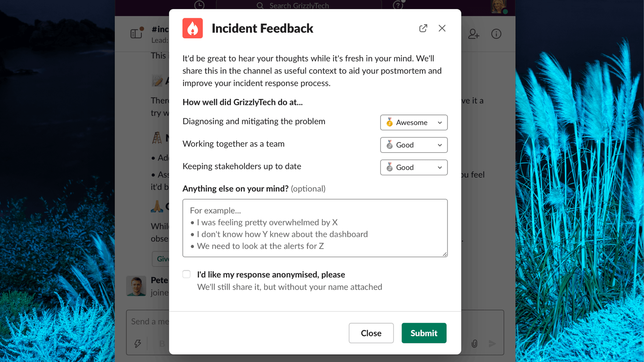Image resolution: width=644 pixels, height=362 pixels.
Task: Click the add people icon
Action: pyautogui.click(x=474, y=34)
